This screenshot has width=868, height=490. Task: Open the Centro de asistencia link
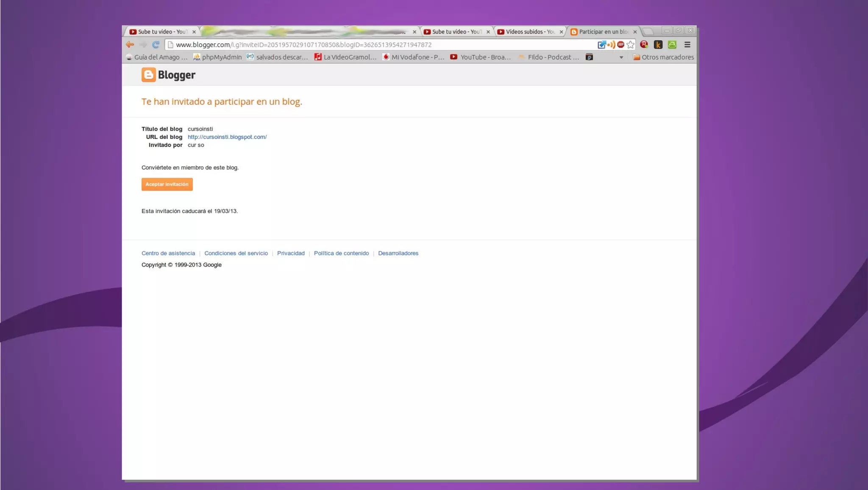[168, 253]
